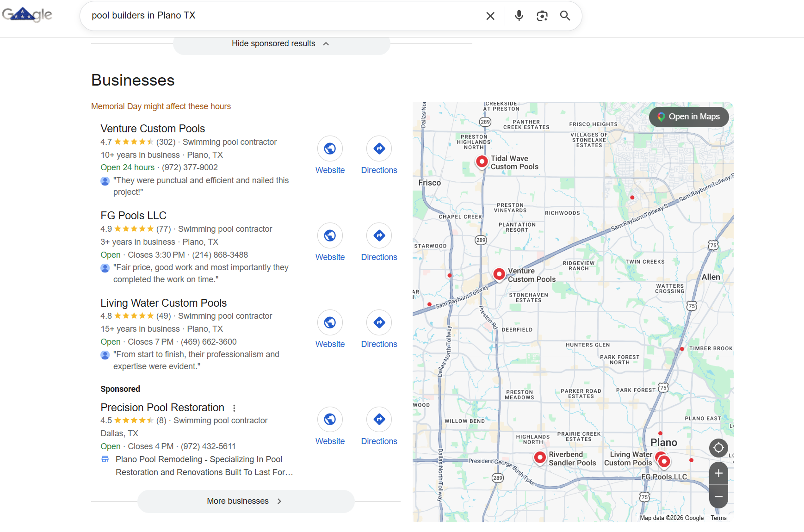Click the Allen city label on map
The image size is (804, 532).
pos(711,277)
